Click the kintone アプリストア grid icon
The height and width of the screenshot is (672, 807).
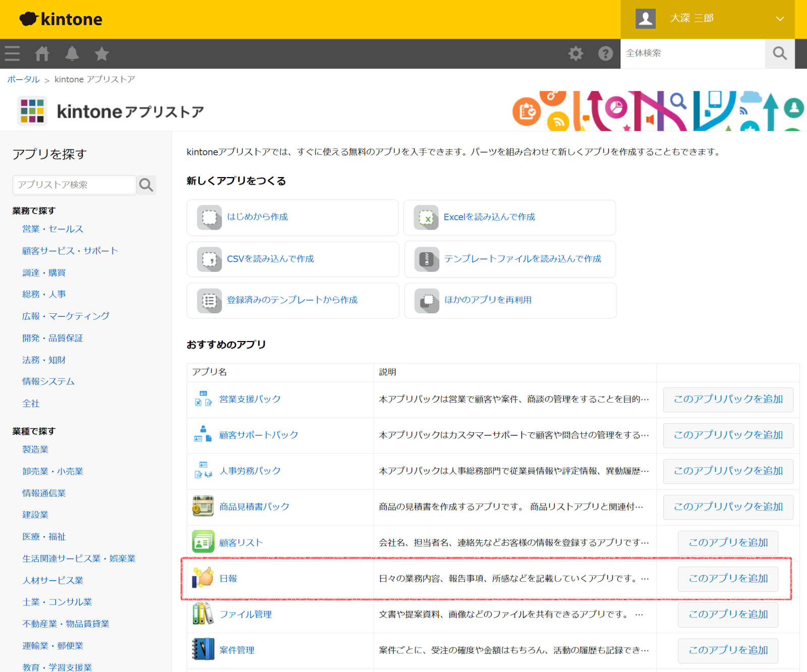coord(32,111)
